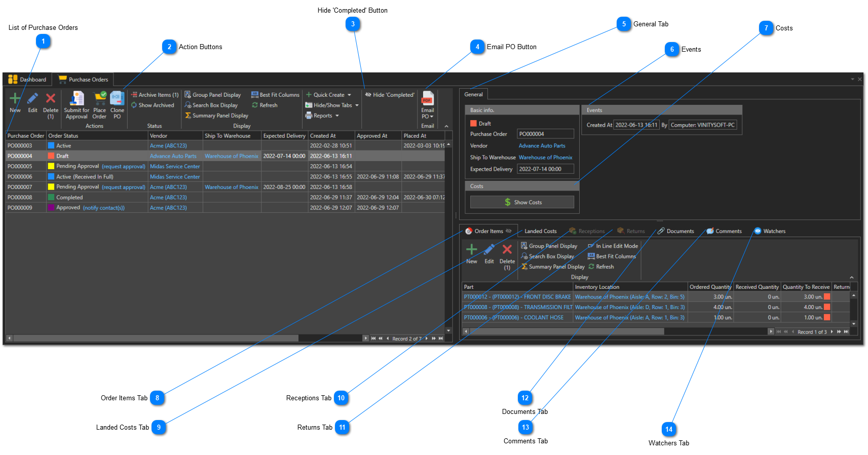Click the Purchase Order number field

pyautogui.click(x=545, y=134)
